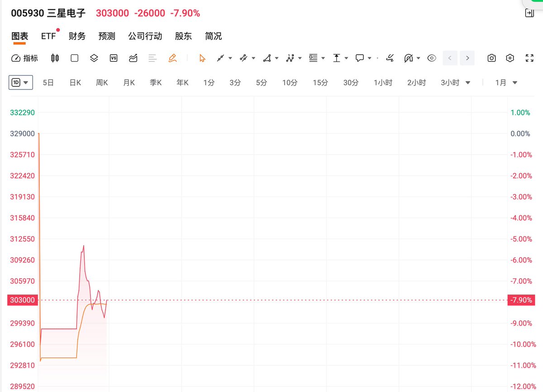Select the 年K timeframe

click(182, 83)
